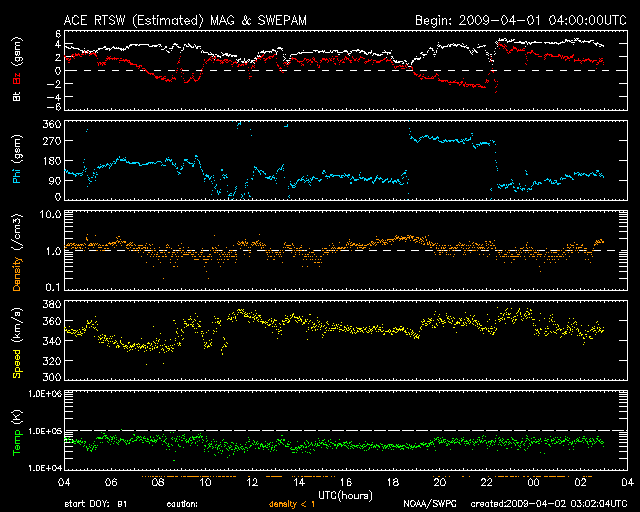Click the dashed 1.0E+05 line in Temp plot
This screenshot has height=512, width=640.
pyautogui.click(x=346, y=430)
